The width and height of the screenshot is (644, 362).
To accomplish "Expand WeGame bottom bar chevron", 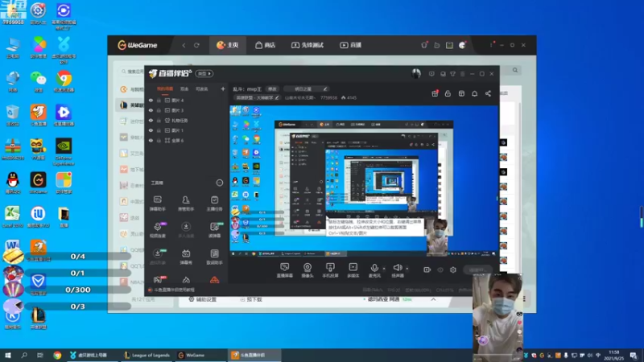I will pyautogui.click(x=433, y=299).
